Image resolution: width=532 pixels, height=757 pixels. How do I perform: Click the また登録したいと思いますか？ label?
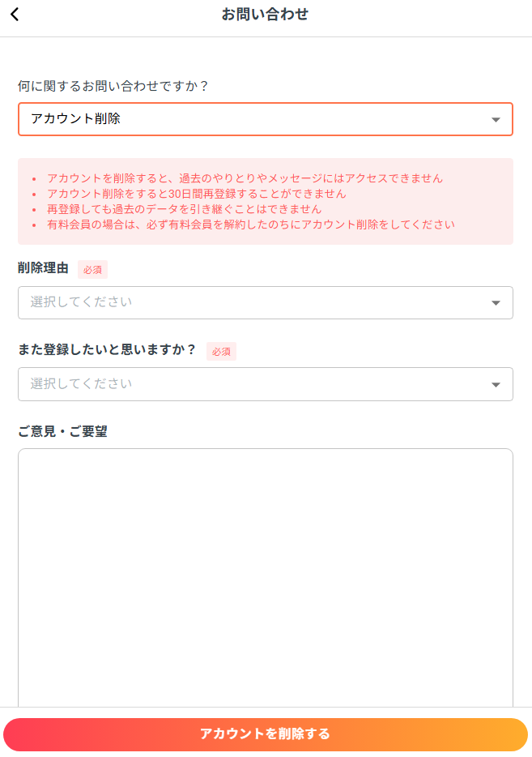coord(107,350)
